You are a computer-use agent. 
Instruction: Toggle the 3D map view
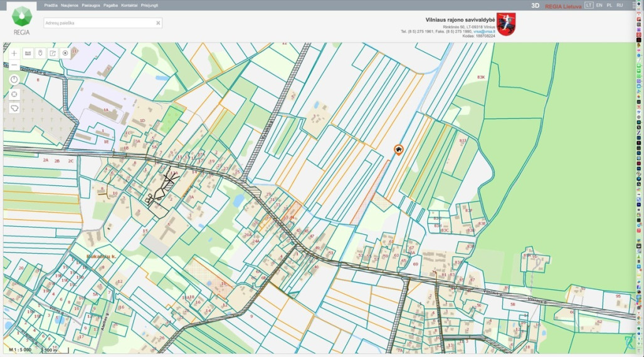(x=535, y=6)
